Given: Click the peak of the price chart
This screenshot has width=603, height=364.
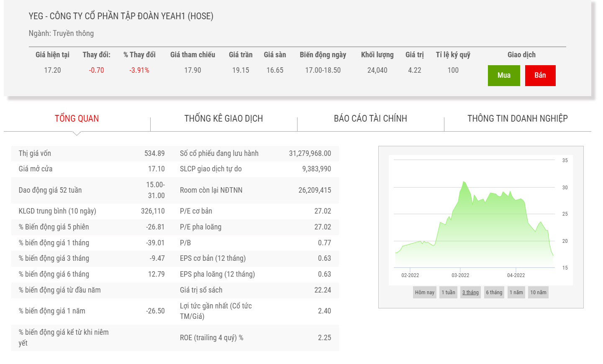Looking at the screenshot, I should click(x=464, y=182).
